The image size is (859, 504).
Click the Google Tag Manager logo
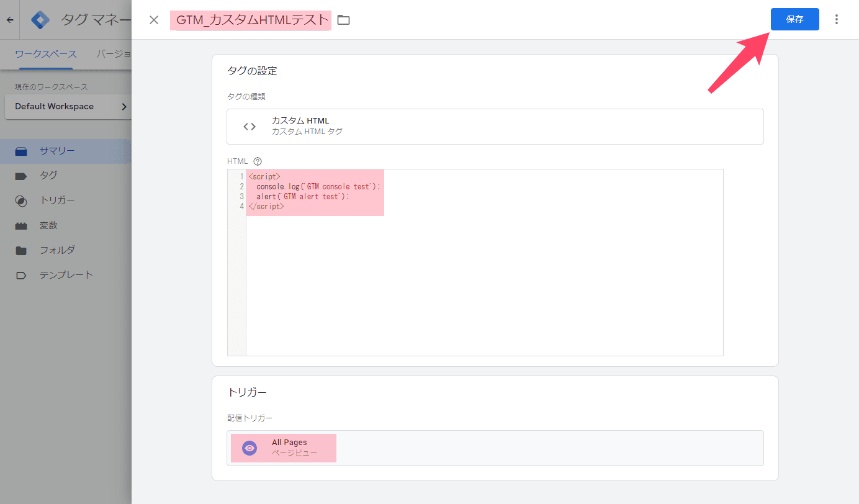click(x=41, y=20)
